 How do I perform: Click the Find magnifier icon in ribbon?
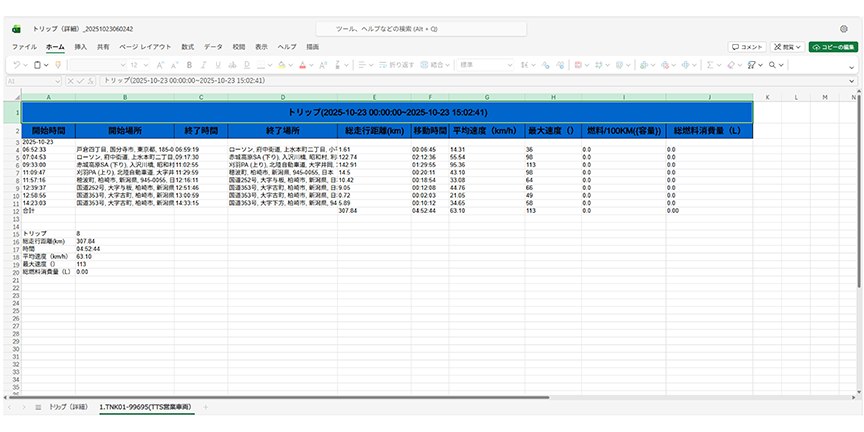[x=773, y=65]
